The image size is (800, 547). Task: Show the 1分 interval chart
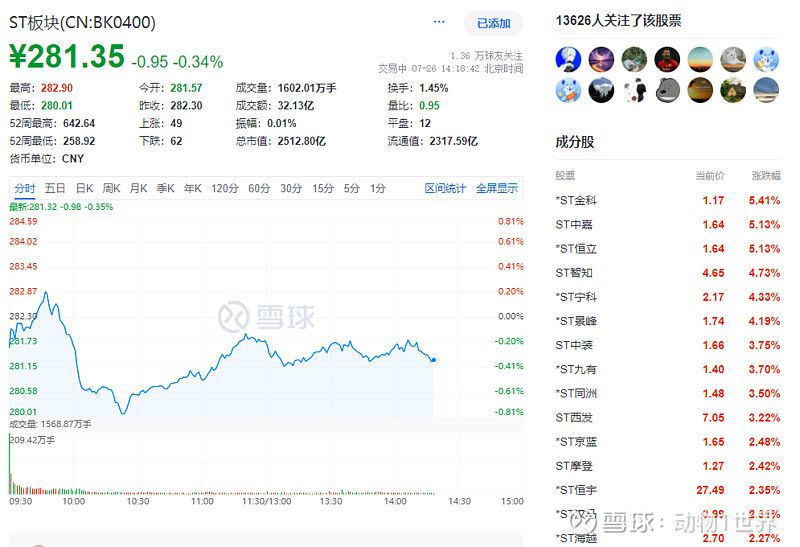(378, 188)
